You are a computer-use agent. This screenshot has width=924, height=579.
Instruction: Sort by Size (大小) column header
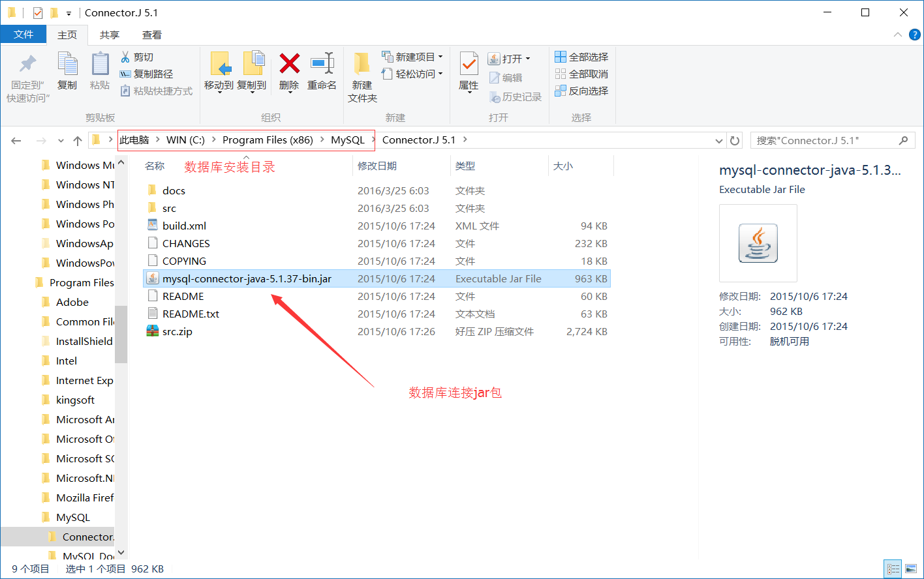click(x=563, y=166)
